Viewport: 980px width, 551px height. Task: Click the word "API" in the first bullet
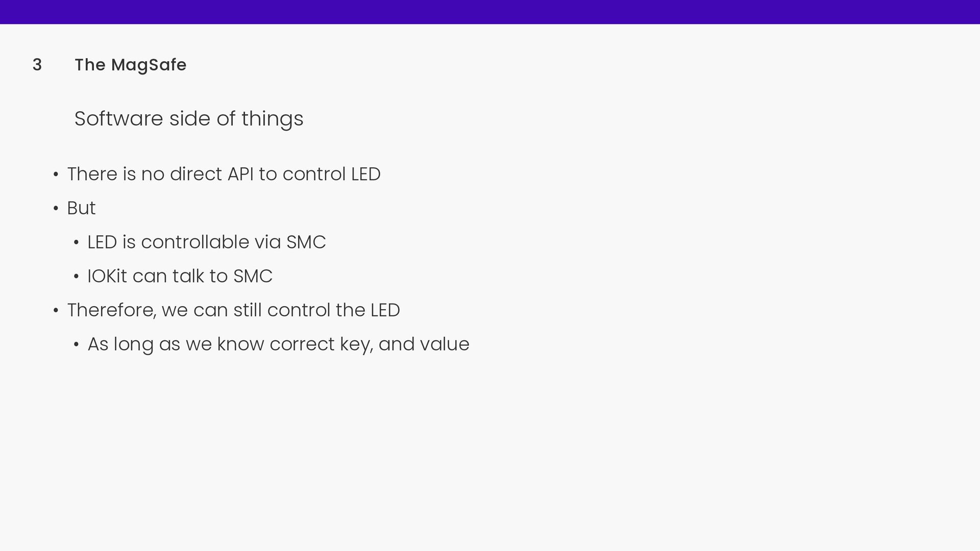click(240, 174)
